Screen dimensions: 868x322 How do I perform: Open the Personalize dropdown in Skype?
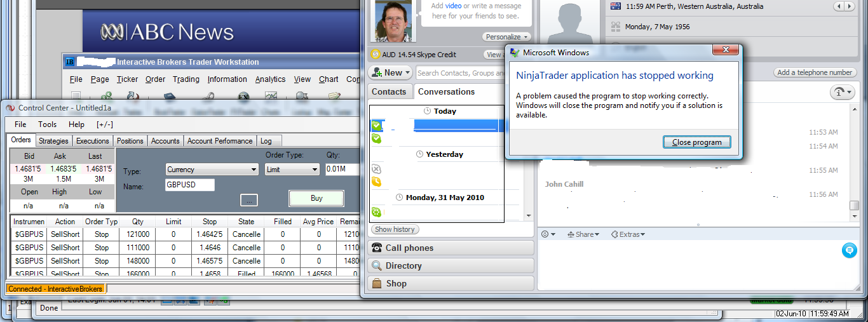[506, 37]
